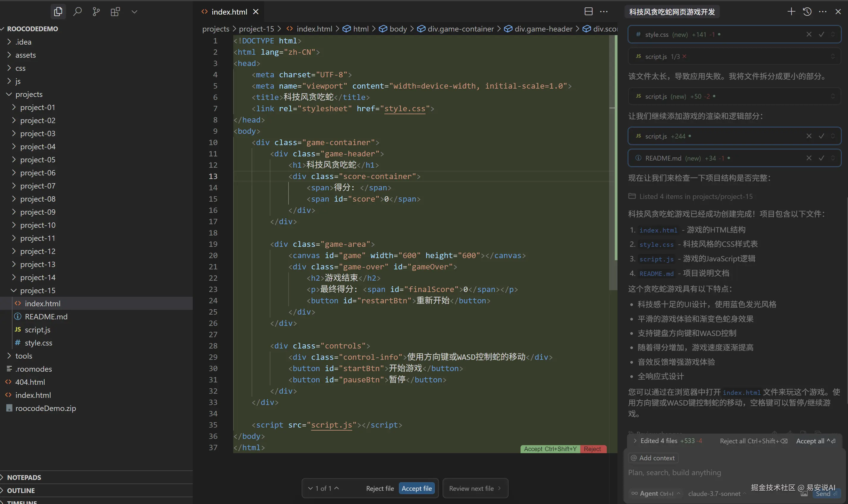Open the chat history clock icon

pos(807,12)
